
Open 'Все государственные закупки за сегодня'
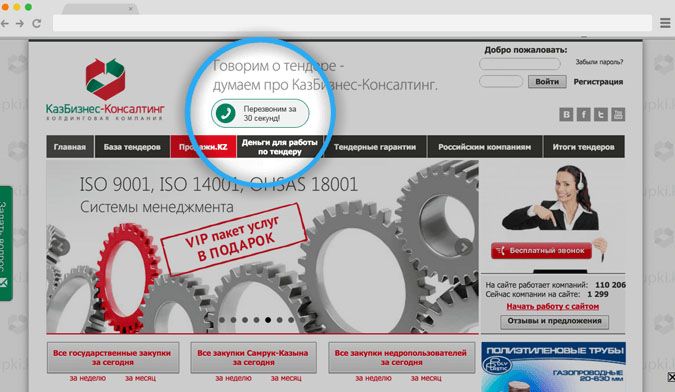113,358
